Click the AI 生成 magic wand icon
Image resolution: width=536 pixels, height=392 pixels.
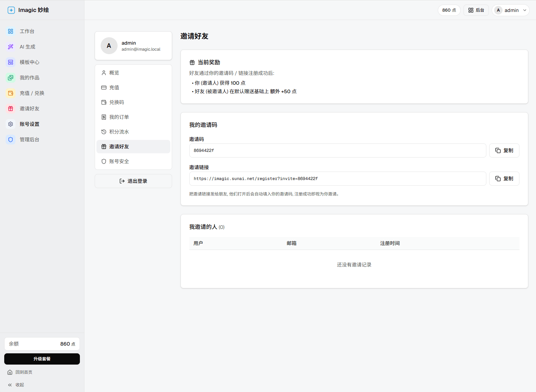[11, 47]
